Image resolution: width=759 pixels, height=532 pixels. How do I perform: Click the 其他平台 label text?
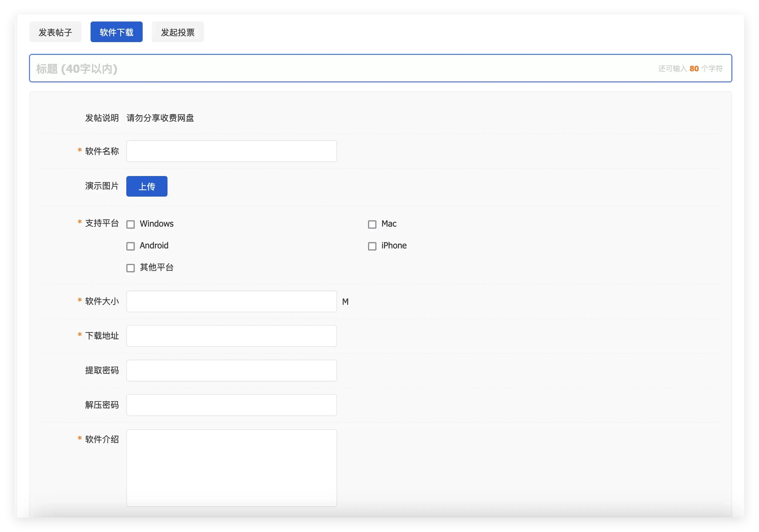point(156,268)
